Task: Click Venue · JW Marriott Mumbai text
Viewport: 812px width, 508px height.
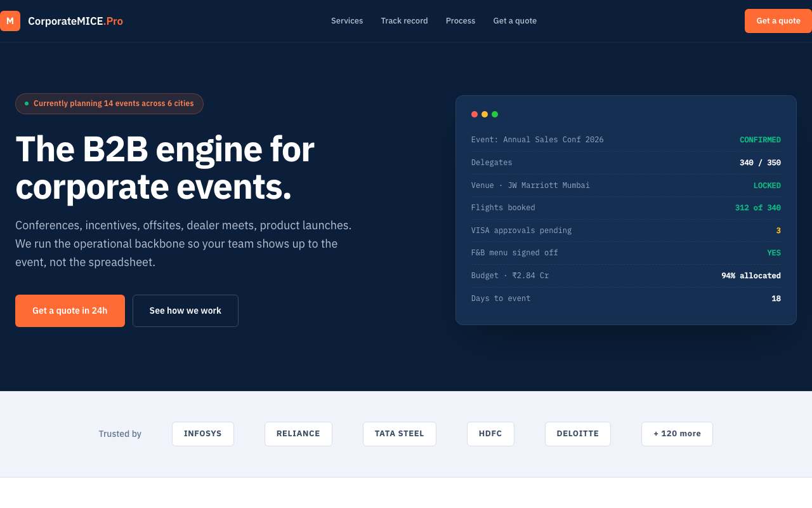Action: coord(530,185)
